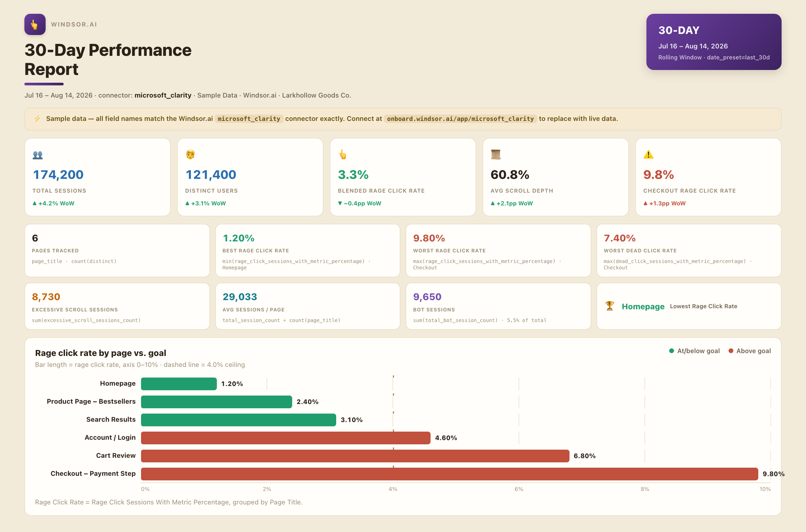806x532 pixels.
Task: Click the red Checkout – Payment Step bar
Action: point(450,474)
